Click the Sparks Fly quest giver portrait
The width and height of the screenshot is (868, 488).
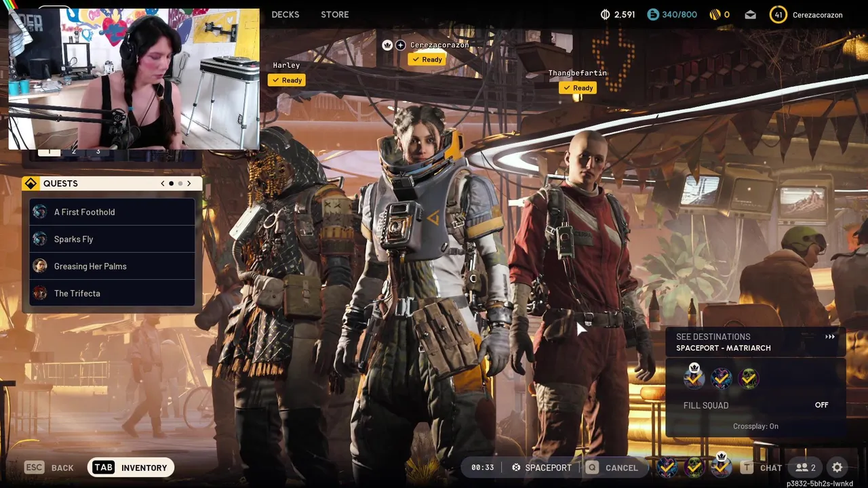40,239
